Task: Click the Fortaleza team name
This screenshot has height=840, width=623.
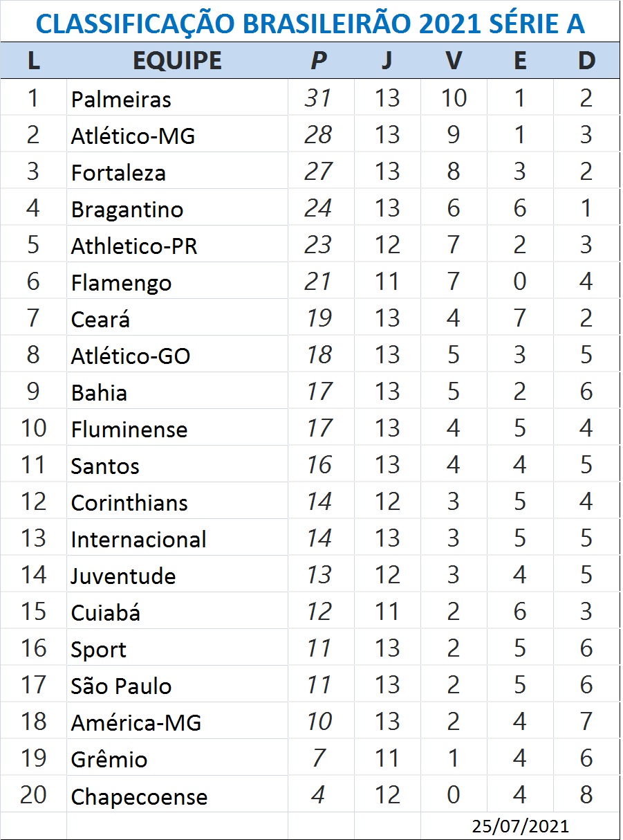Action: (118, 172)
